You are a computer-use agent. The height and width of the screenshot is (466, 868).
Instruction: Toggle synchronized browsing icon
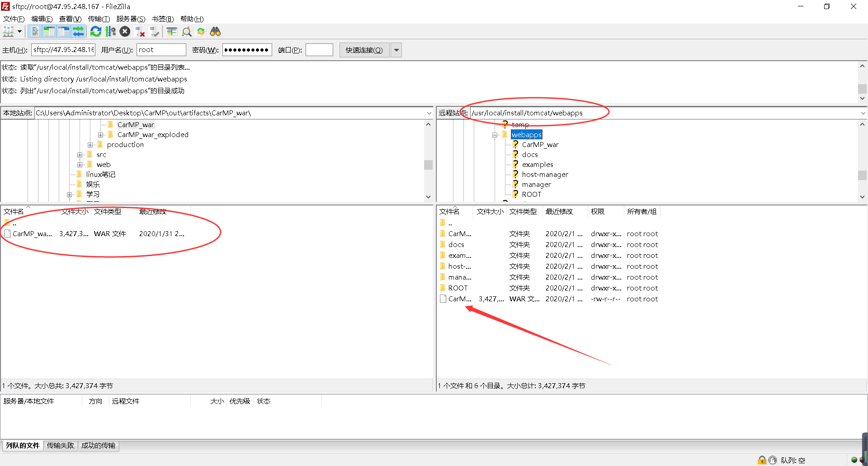201,32
